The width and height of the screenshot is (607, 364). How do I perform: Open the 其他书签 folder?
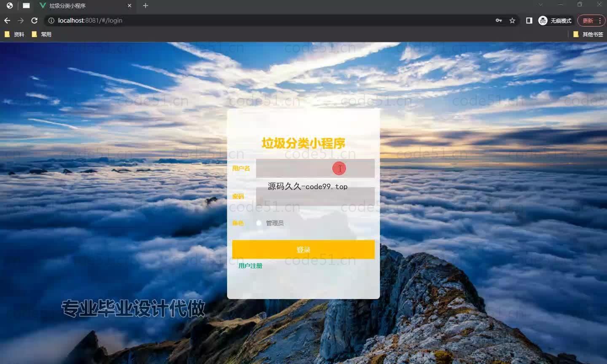pyautogui.click(x=588, y=35)
